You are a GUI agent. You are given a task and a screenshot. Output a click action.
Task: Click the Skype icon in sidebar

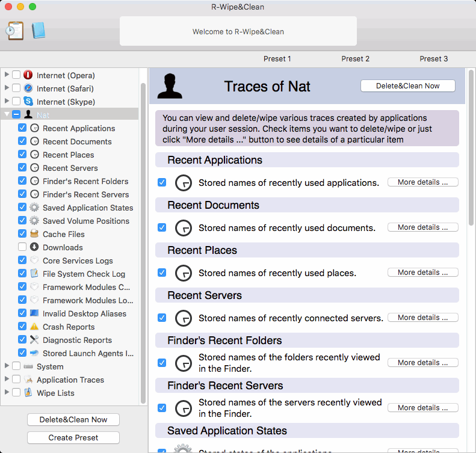28,101
